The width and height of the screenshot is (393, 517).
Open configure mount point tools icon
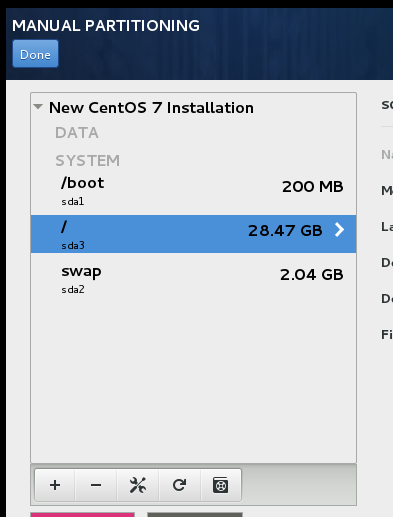[138, 485]
